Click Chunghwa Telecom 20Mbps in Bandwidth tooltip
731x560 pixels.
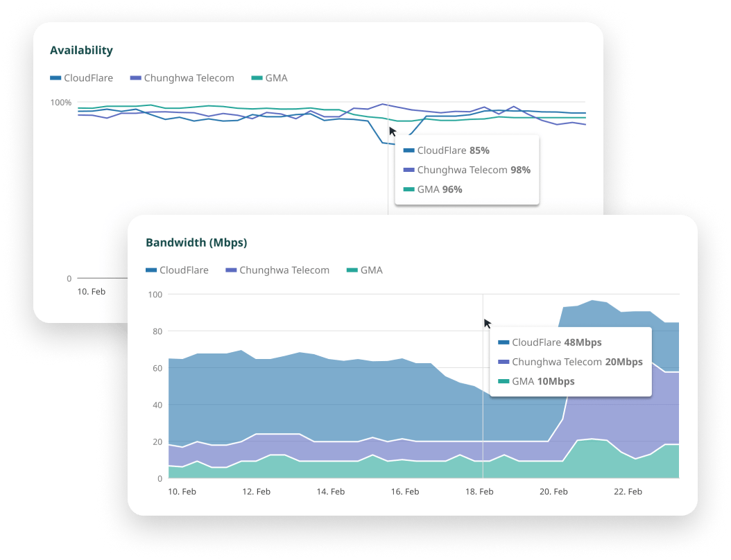pyautogui.click(x=571, y=362)
